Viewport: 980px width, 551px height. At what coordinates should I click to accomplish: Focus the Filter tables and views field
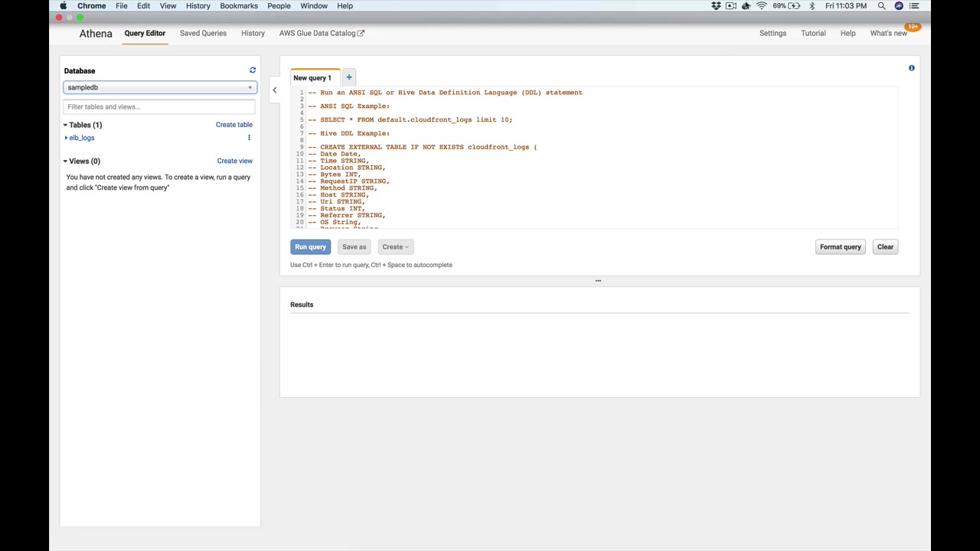tap(160, 106)
